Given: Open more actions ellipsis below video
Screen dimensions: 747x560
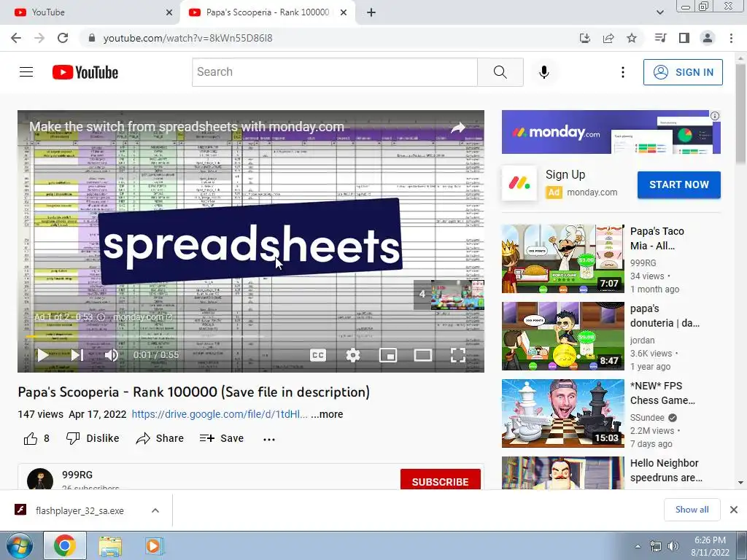Looking at the screenshot, I should [269, 439].
